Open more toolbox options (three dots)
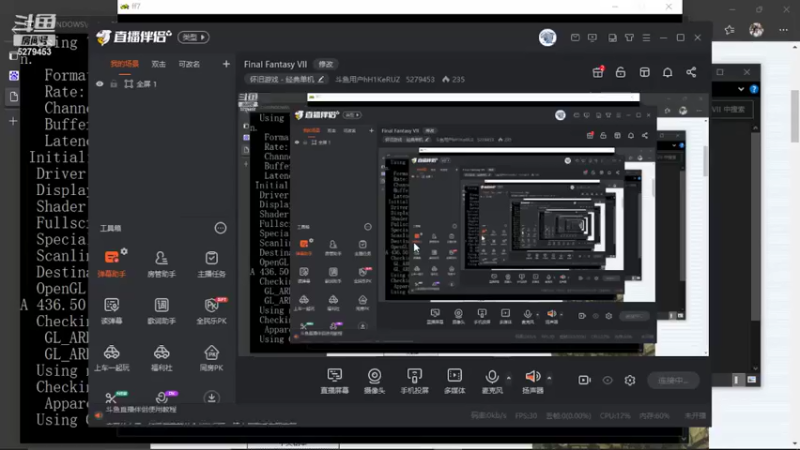Screen dimensions: 800x450 tap(220, 228)
